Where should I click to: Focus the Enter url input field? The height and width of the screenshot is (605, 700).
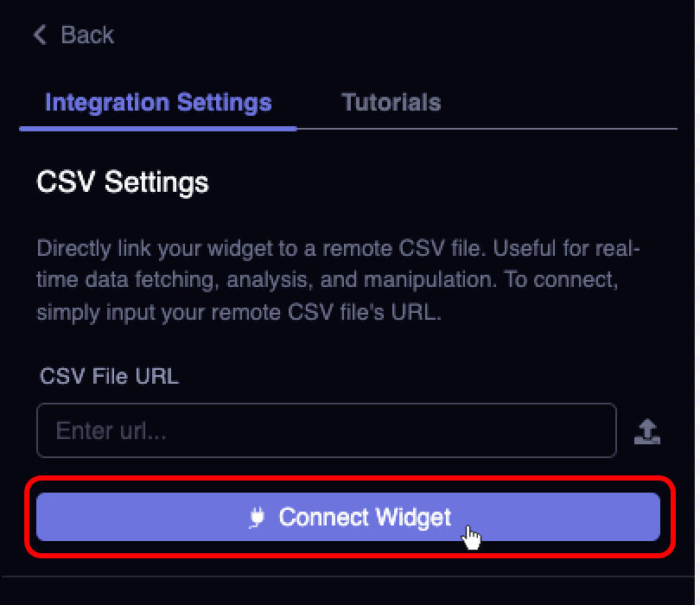pyautogui.click(x=327, y=430)
